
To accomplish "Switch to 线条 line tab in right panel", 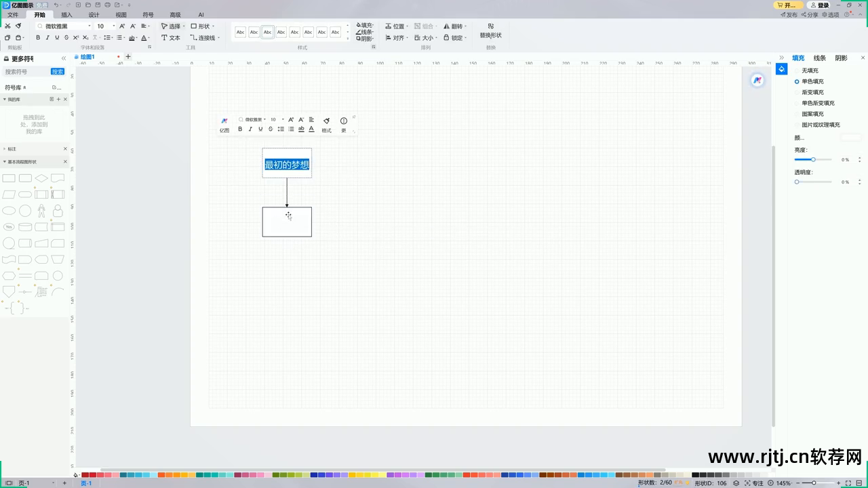I will point(820,58).
